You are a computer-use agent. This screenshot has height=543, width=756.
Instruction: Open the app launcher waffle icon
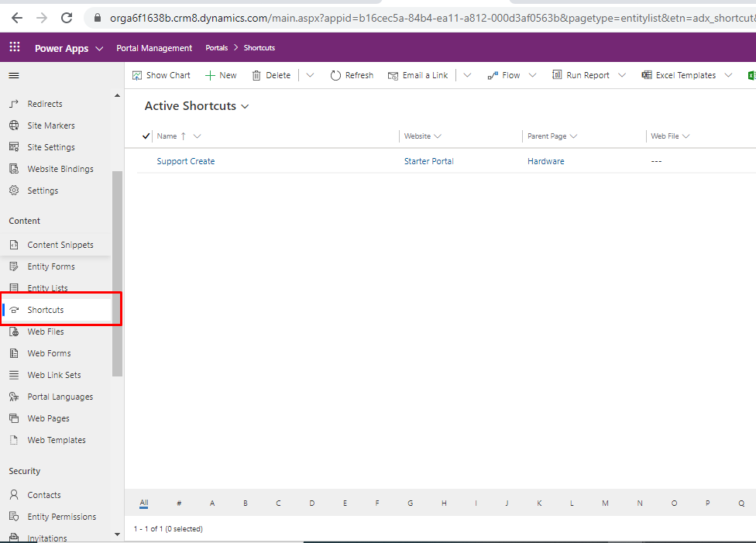[15, 48]
